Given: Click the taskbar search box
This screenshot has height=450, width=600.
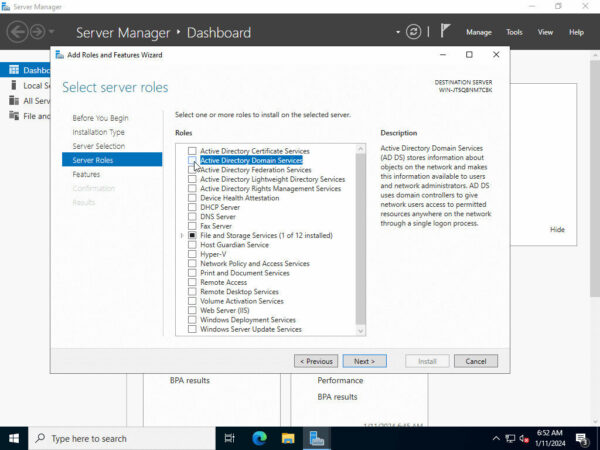Looking at the screenshot, I should pos(120,438).
